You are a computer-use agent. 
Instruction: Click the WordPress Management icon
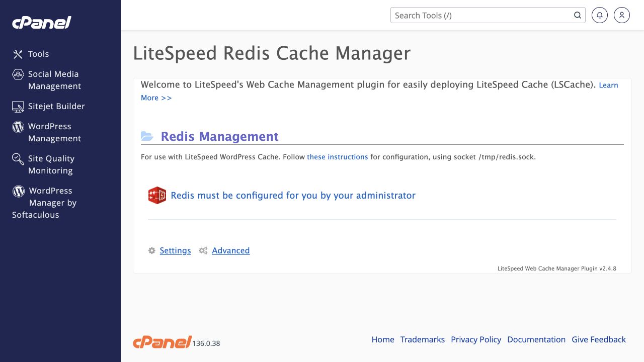(x=18, y=127)
